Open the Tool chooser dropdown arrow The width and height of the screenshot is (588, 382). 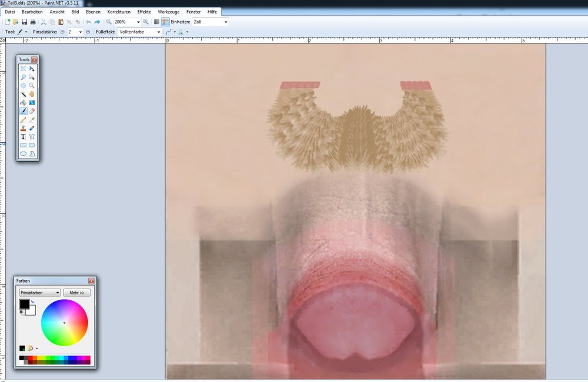point(26,32)
